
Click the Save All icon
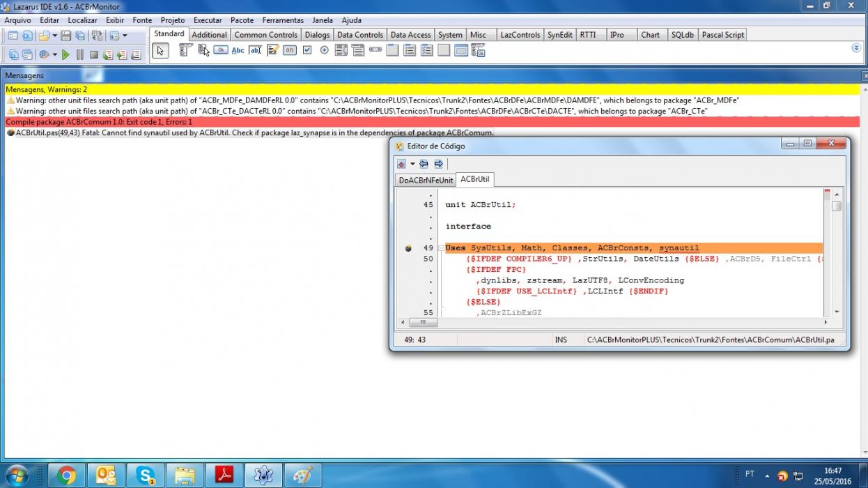coord(81,36)
